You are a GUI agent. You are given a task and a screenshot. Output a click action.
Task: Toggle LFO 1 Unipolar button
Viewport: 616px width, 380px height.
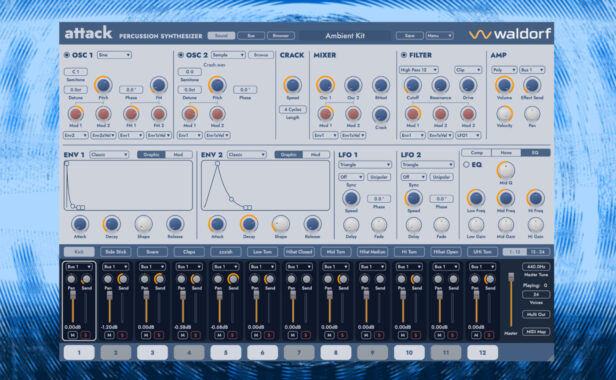pyautogui.click(x=379, y=177)
